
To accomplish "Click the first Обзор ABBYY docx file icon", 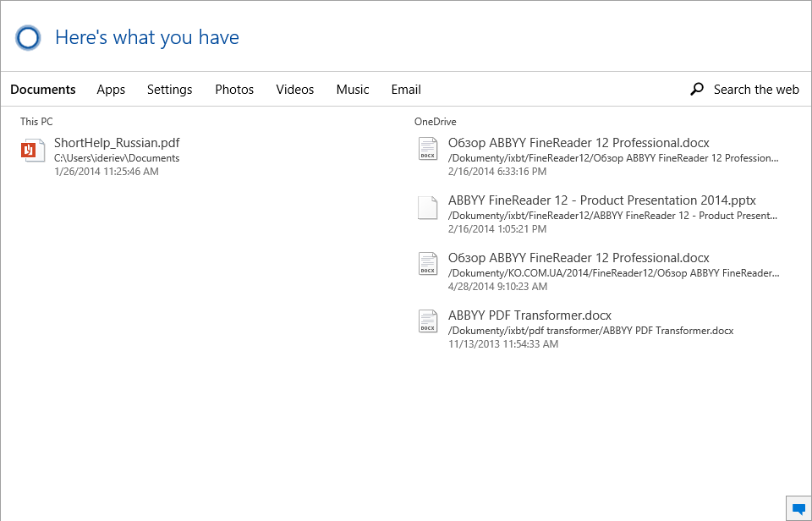I will (x=428, y=149).
